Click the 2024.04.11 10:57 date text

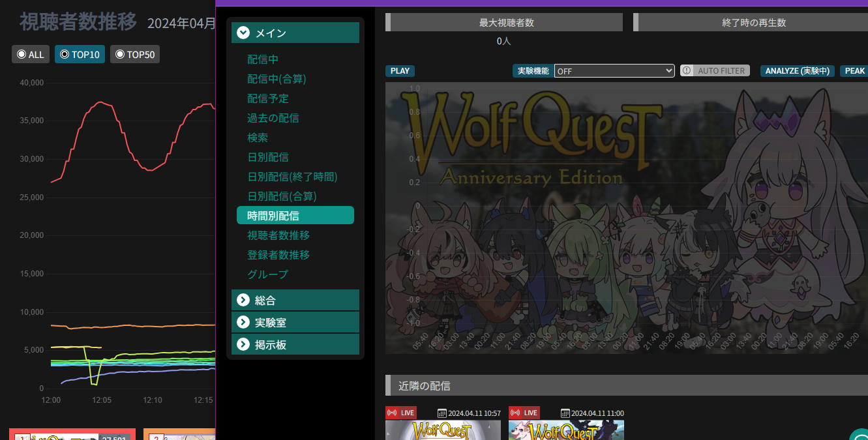pyautogui.click(x=474, y=413)
